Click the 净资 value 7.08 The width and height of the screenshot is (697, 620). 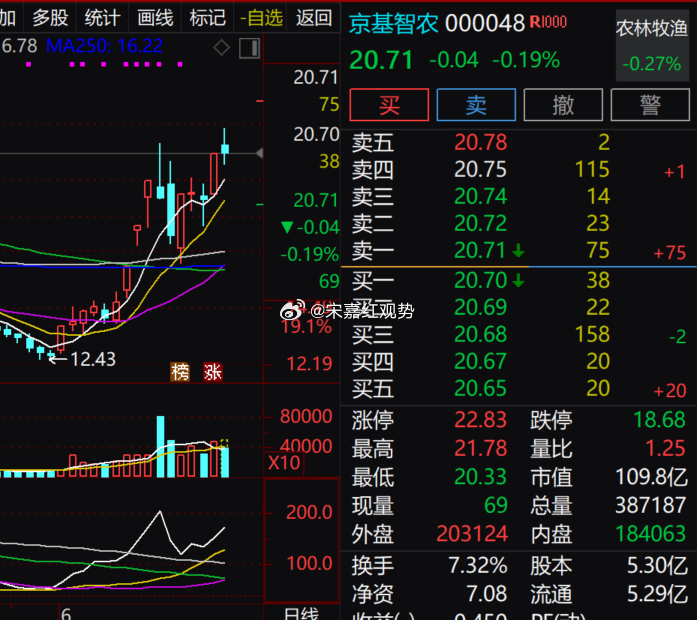click(486, 594)
